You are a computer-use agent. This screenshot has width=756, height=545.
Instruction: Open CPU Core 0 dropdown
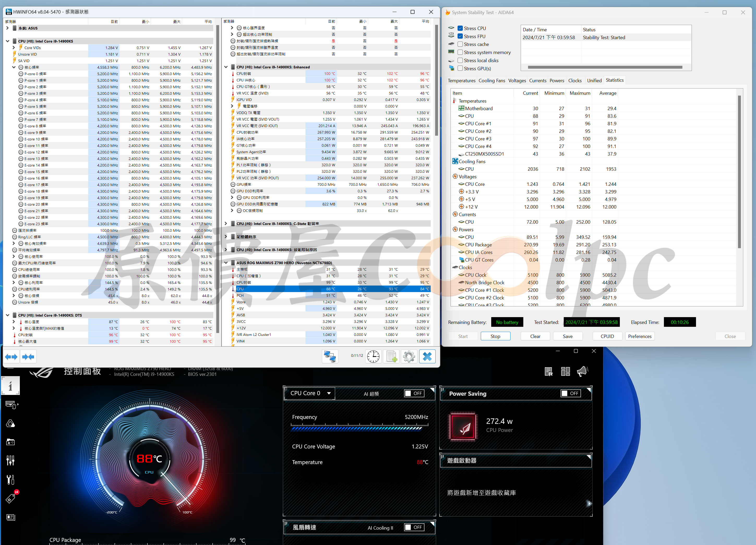310,393
